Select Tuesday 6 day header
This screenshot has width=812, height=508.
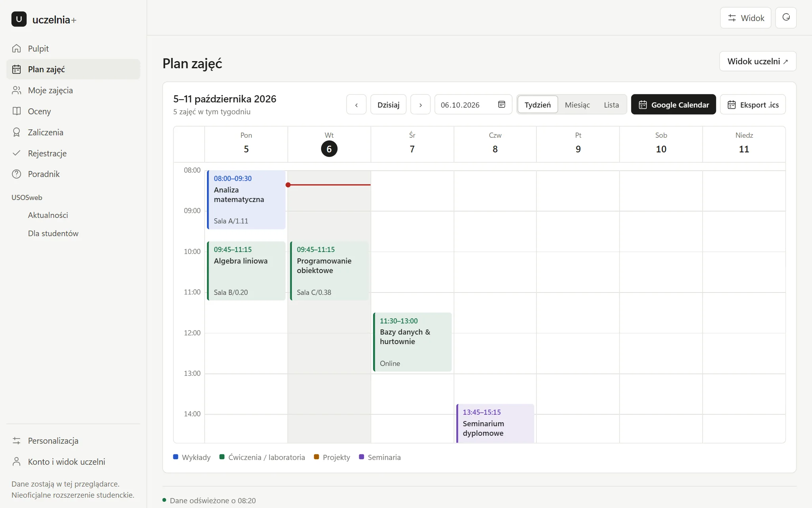tap(329, 144)
